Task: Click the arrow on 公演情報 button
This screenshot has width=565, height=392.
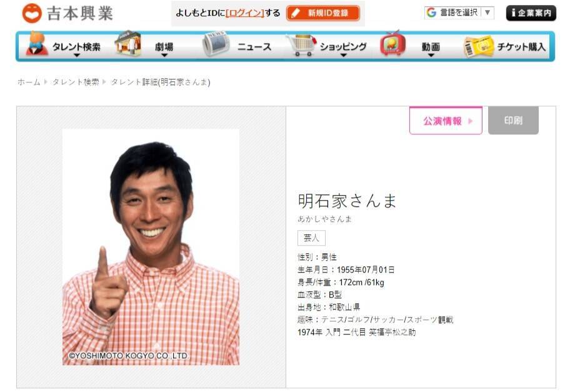Action: (x=470, y=121)
